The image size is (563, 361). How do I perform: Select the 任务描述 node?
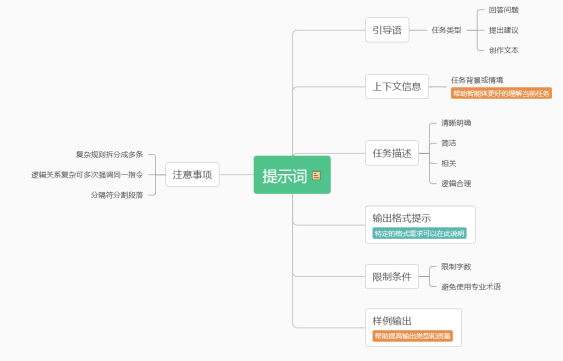point(392,153)
